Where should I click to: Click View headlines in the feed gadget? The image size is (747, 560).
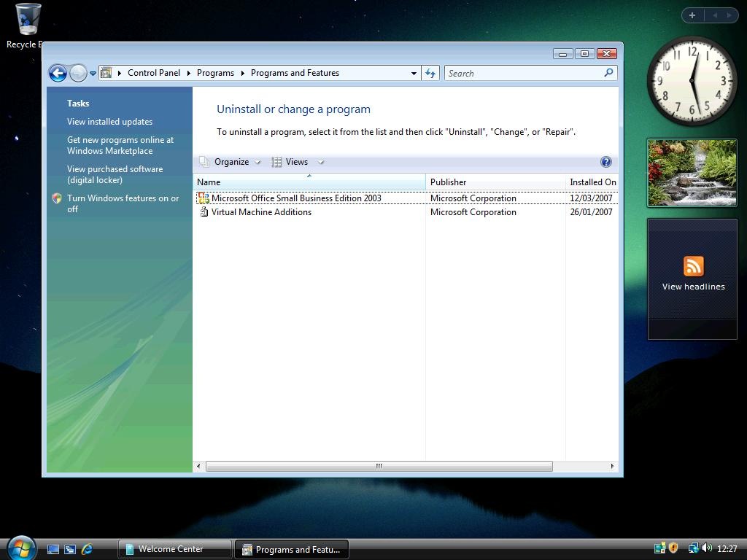point(693,287)
